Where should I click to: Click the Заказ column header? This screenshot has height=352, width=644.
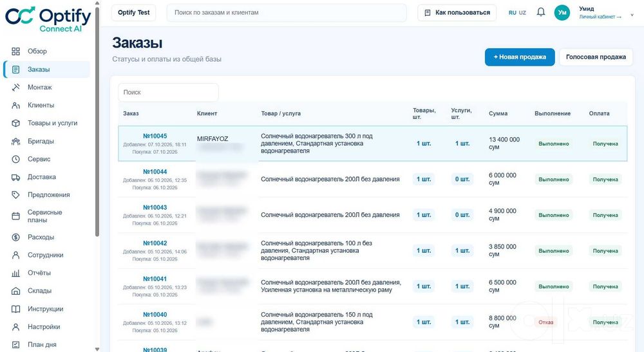[x=131, y=114]
